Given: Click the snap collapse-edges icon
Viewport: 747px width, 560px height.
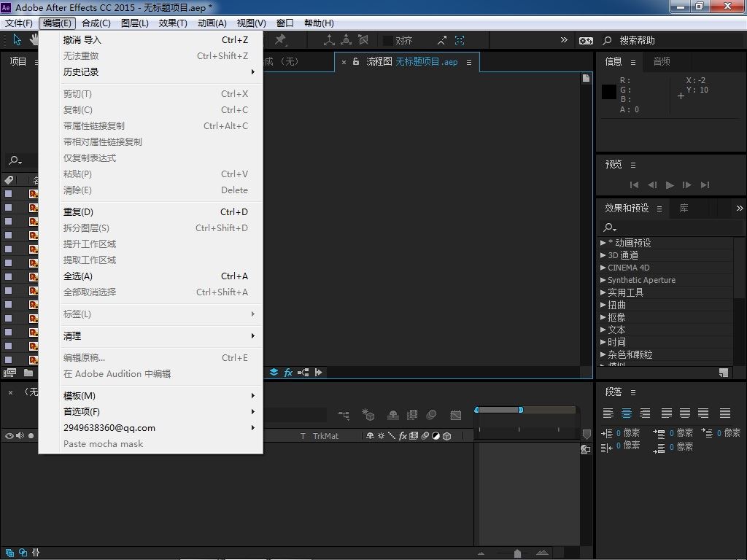Looking at the screenshot, I should click(442, 41).
